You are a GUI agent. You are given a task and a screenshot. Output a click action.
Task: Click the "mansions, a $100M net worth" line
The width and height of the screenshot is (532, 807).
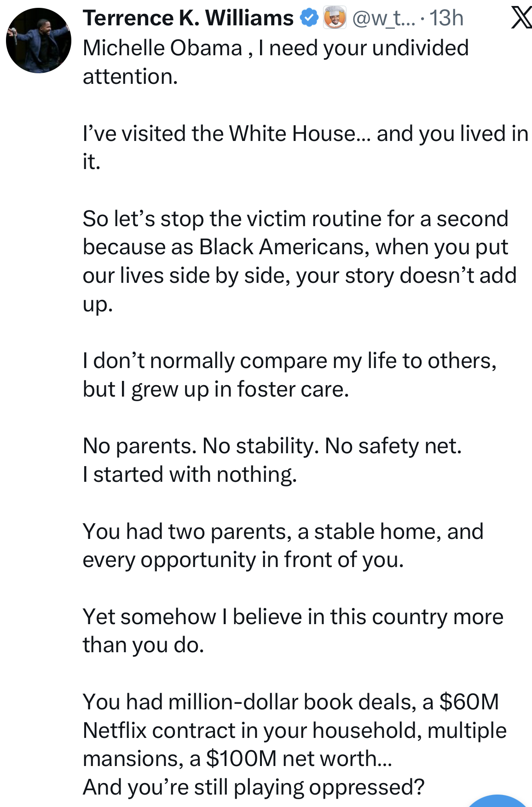coord(237,759)
